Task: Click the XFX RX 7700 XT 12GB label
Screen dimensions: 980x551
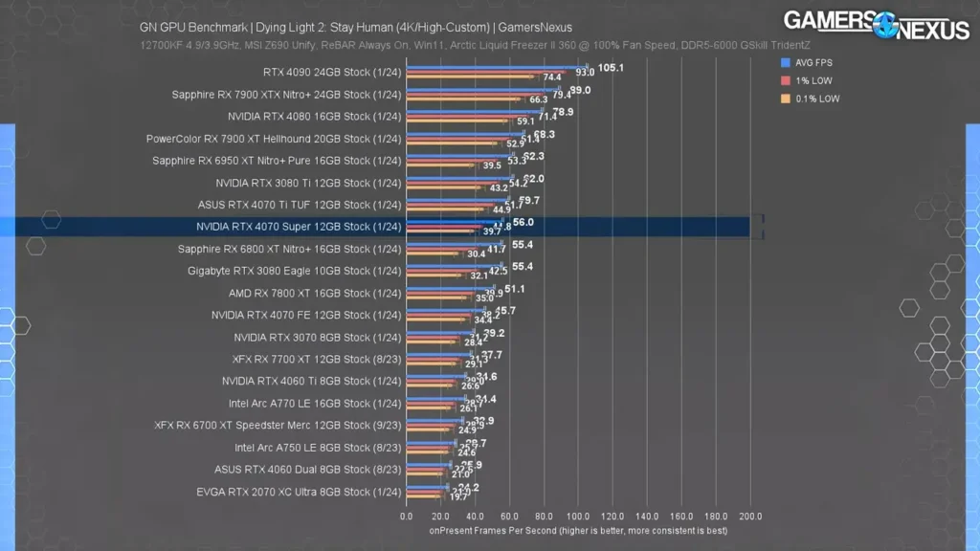Action: click(x=317, y=360)
